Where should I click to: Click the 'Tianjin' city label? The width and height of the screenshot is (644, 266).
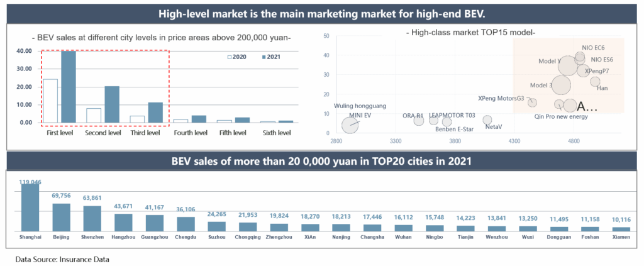[465, 237]
